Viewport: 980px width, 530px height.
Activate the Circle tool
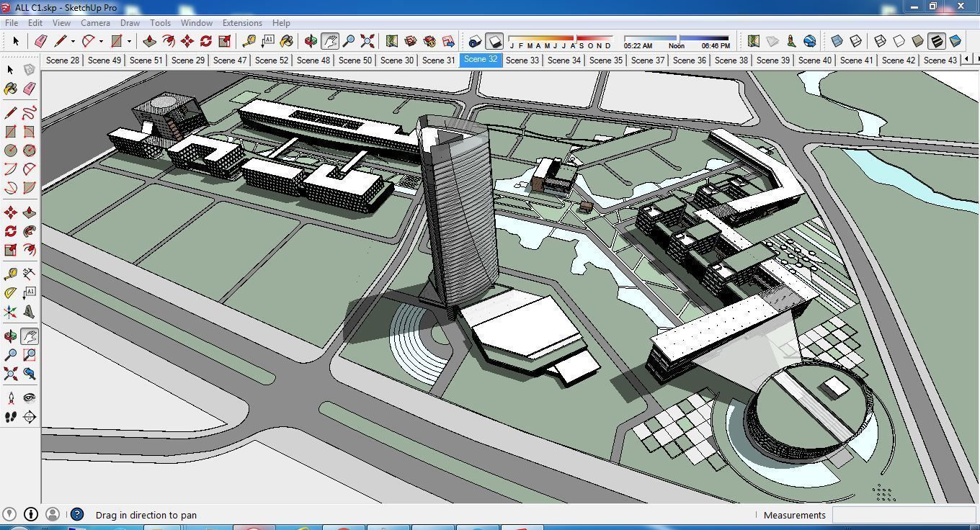tap(11, 151)
